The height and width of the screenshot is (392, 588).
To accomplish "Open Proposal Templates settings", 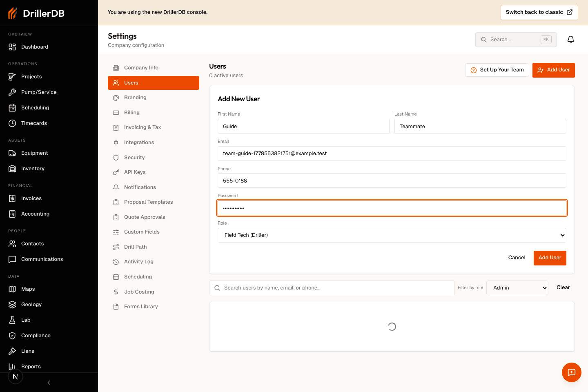I will click(x=154, y=202).
